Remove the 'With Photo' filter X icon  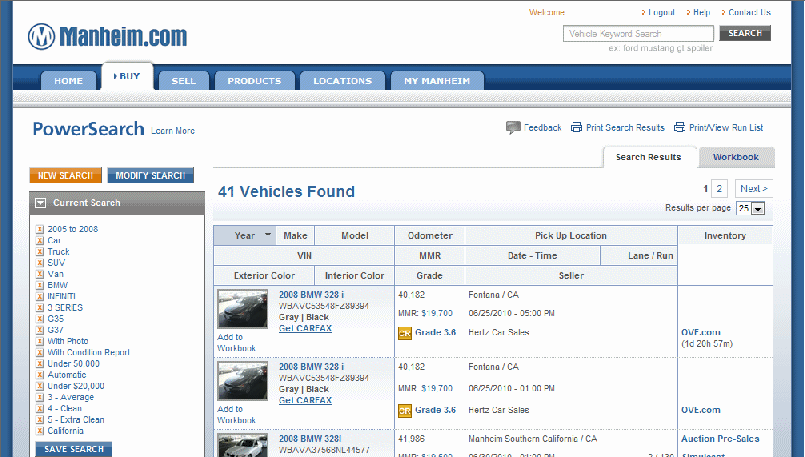tap(40, 341)
